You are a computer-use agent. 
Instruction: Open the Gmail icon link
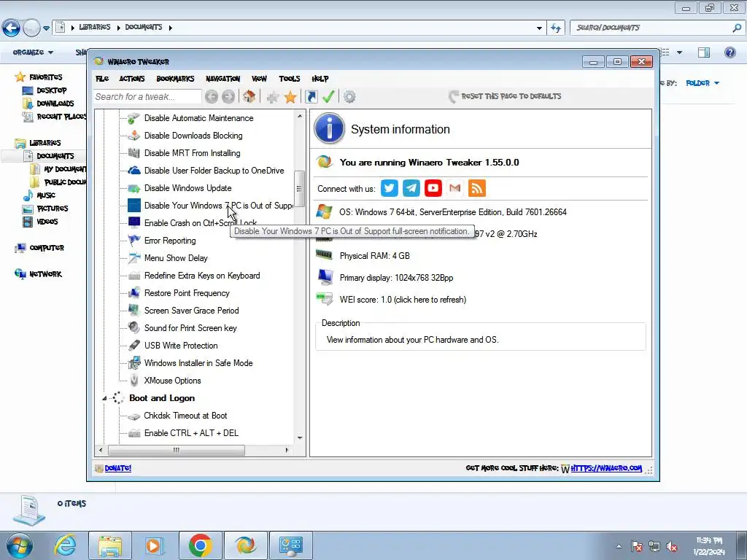pos(455,188)
